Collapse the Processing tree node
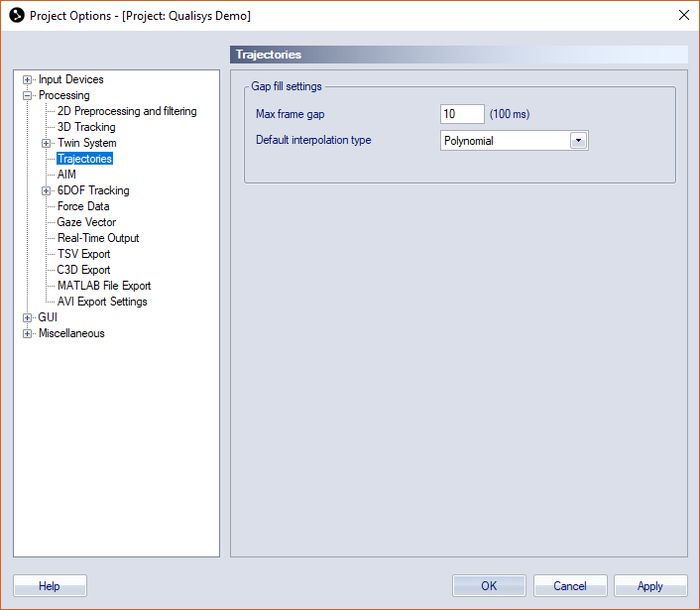This screenshot has height=610, width=700. (x=27, y=95)
